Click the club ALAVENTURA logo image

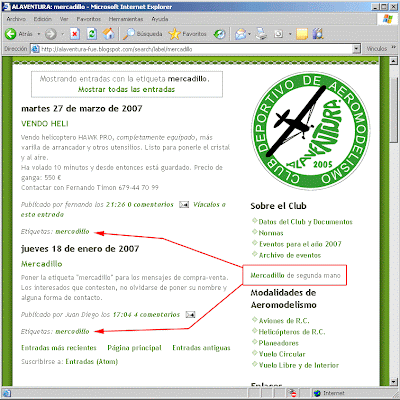(310, 131)
